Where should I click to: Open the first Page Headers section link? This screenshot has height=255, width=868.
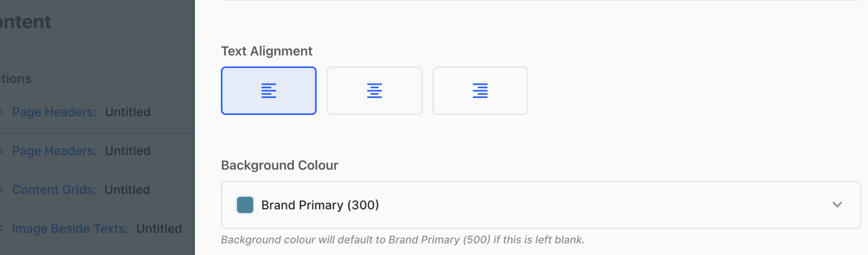point(54,112)
